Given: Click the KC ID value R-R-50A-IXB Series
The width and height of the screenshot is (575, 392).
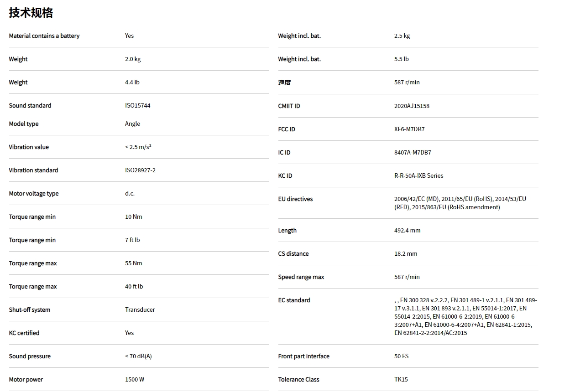Looking at the screenshot, I should point(418,176).
